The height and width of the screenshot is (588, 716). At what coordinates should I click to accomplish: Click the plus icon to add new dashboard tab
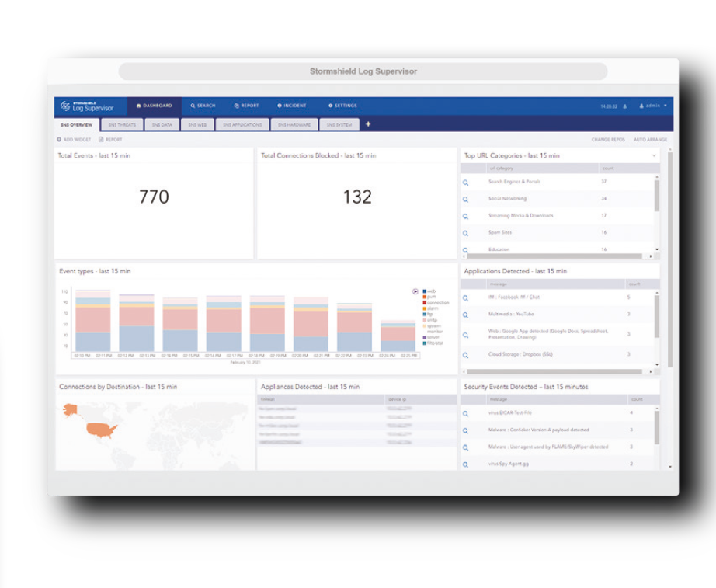pyautogui.click(x=368, y=124)
